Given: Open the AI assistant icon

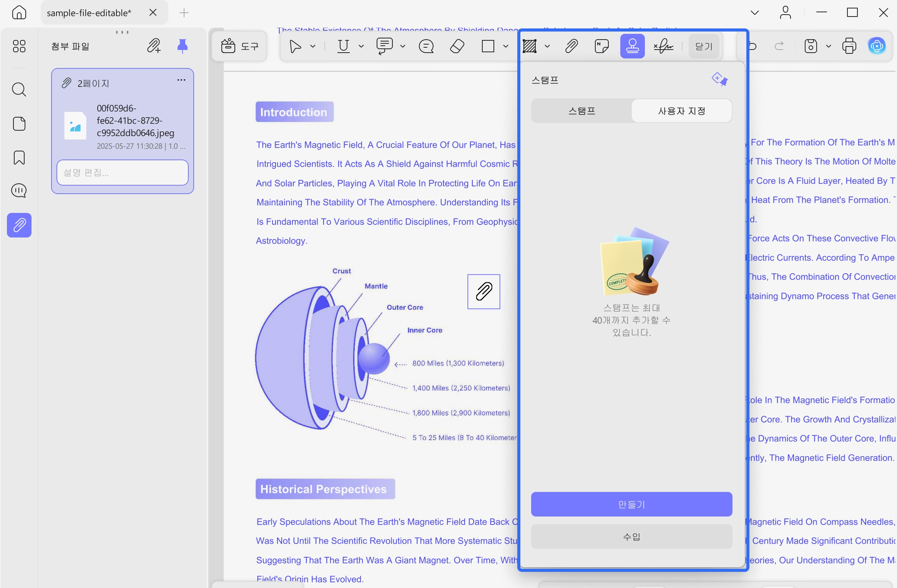Looking at the screenshot, I should pyautogui.click(x=877, y=46).
